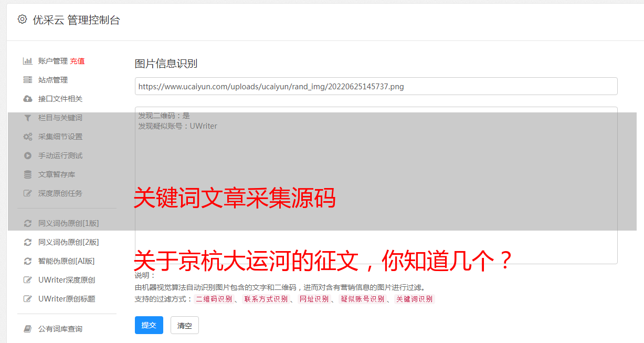Open 接口文件相关 menu item

(60, 99)
